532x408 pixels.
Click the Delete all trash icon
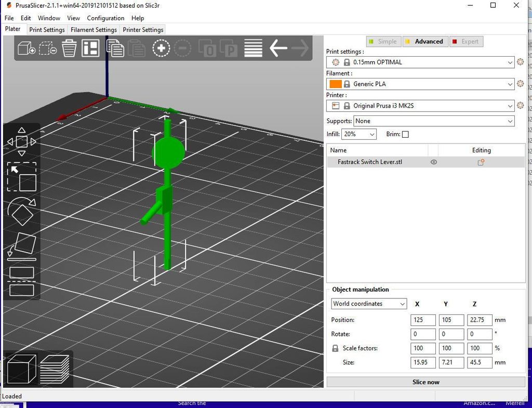pyautogui.click(x=69, y=48)
